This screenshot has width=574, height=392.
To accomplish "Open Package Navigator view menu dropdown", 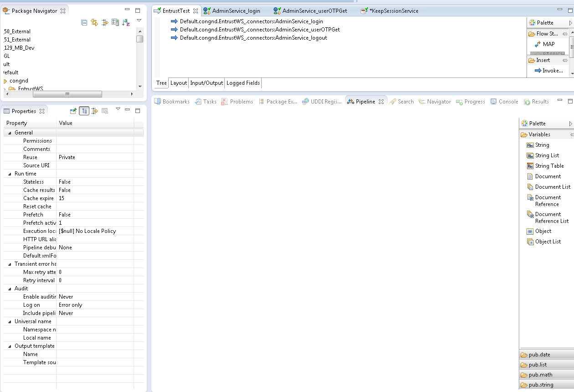I will [x=139, y=21].
